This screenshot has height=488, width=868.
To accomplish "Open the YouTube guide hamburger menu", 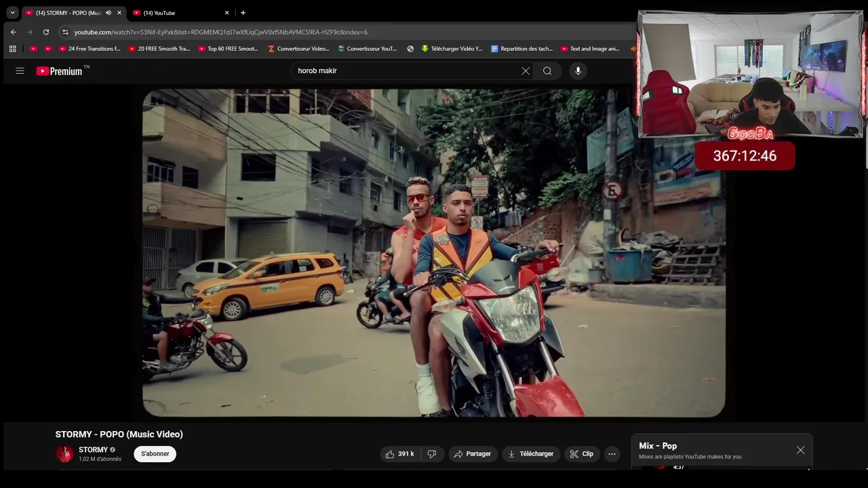I will click(20, 70).
